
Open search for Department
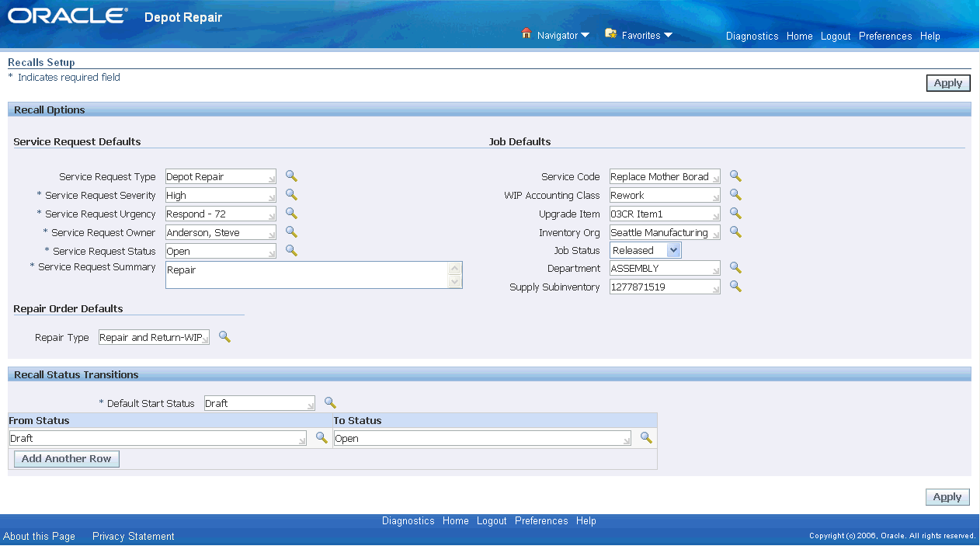[735, 268]
